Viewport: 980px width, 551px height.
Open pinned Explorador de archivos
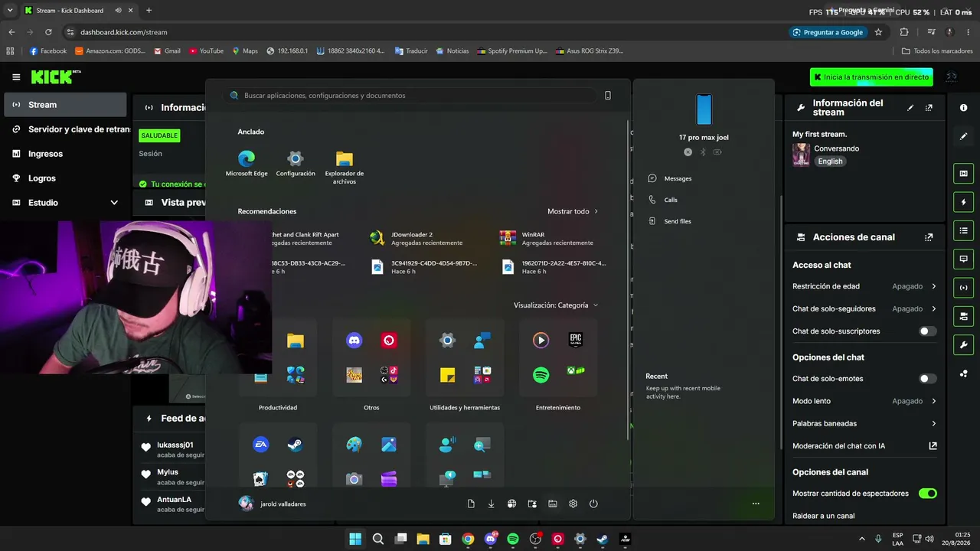tap(345, 168)
